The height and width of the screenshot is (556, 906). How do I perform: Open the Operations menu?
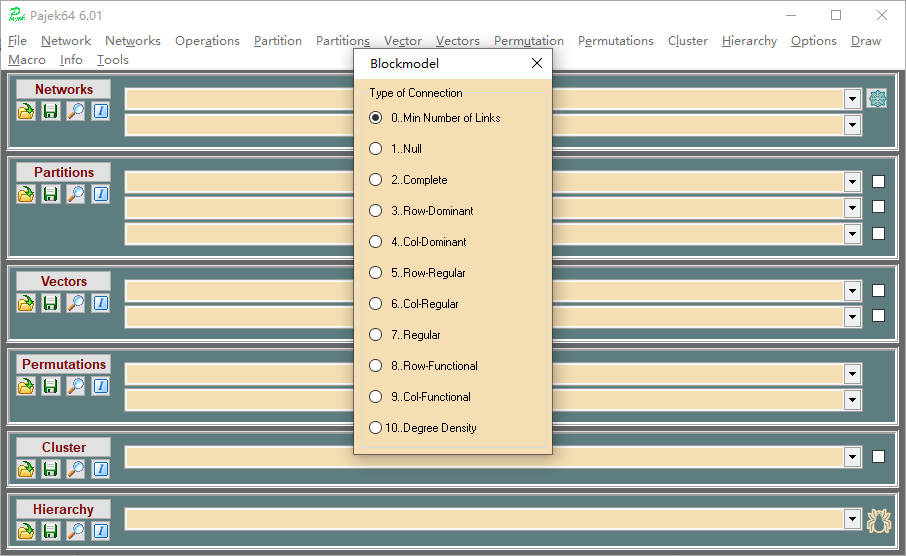coord(207,40)
